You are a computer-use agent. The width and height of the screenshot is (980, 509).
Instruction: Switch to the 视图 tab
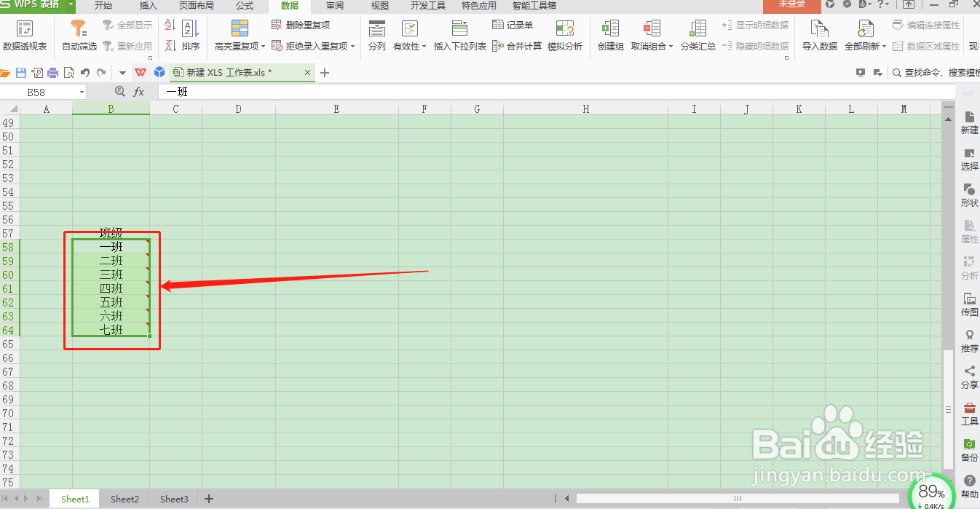tap(380, 5)
